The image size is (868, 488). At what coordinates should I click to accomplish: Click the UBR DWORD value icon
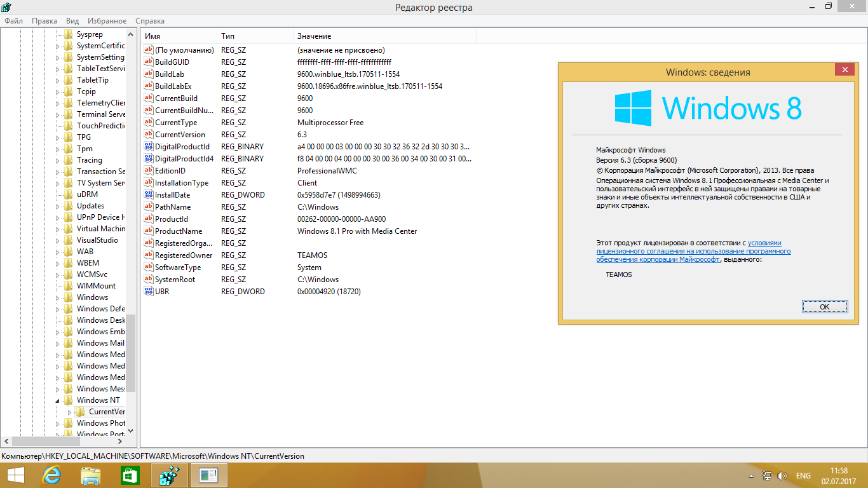[149, 292]
